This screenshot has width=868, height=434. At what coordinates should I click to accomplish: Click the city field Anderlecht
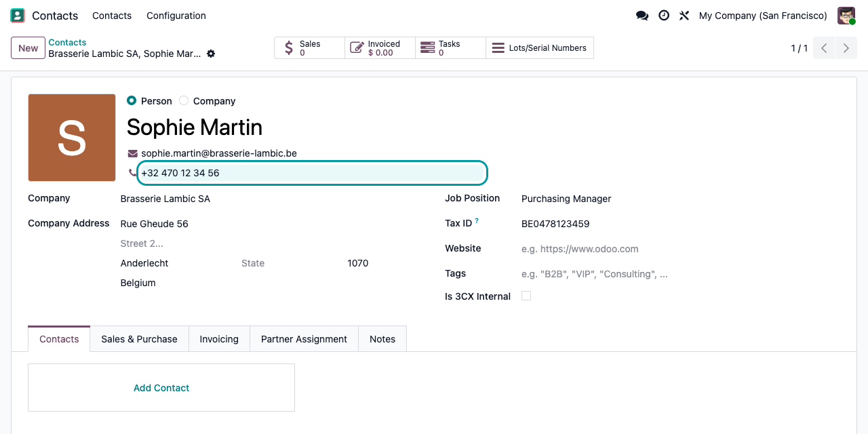(178, 263)
